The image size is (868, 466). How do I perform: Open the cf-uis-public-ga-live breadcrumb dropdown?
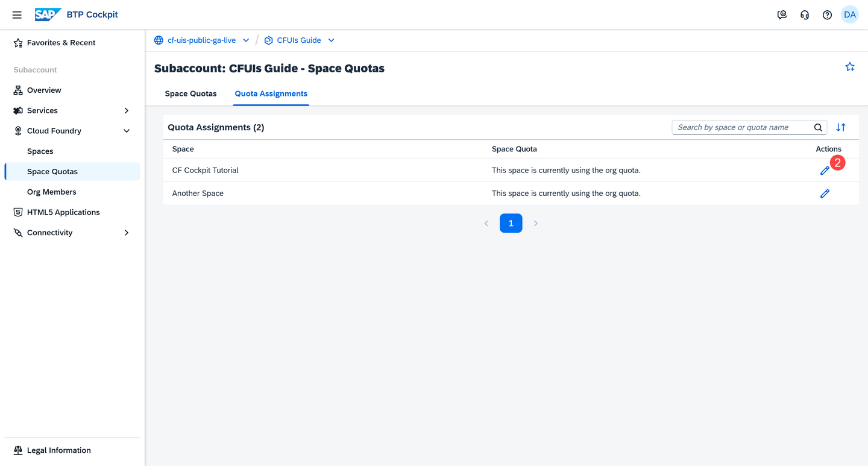pos(246,40)
